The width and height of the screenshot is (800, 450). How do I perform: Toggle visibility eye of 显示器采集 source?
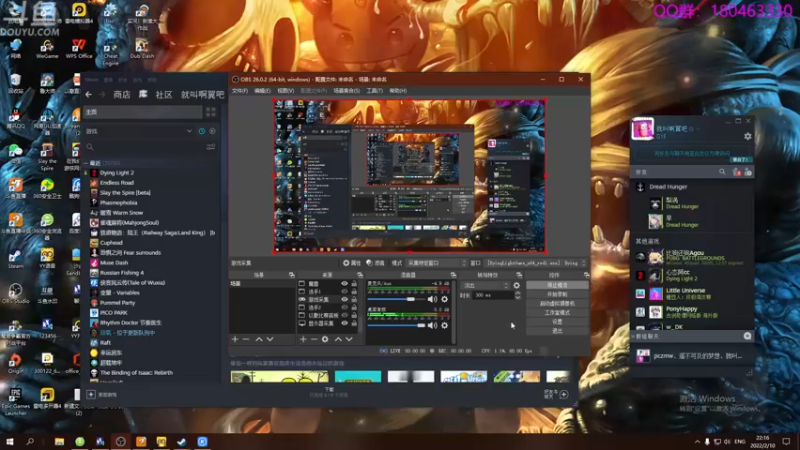click(344, 323)
